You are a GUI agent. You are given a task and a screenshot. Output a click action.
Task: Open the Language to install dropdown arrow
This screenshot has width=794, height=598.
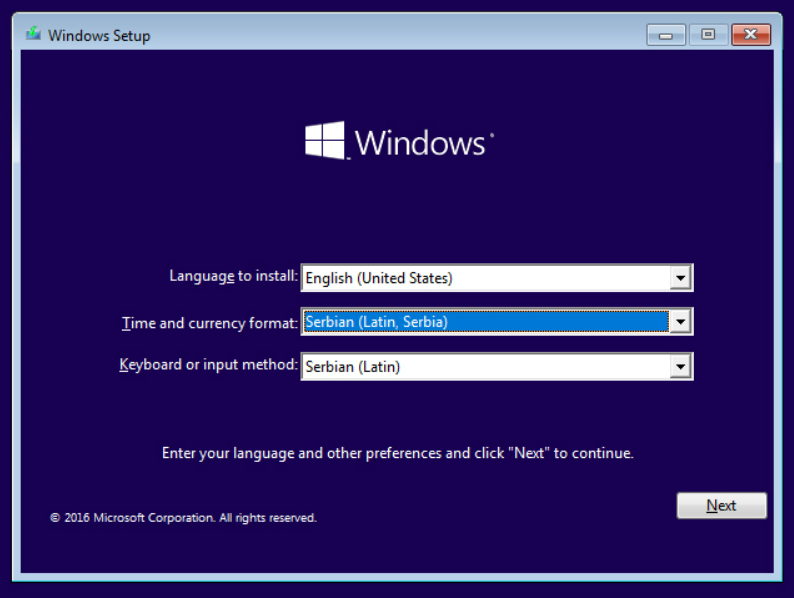[x=680, y=277]
